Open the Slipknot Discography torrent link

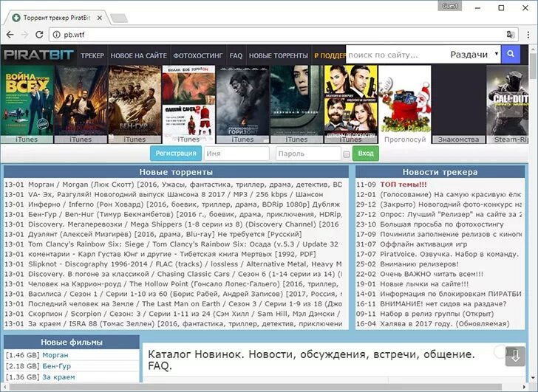[x=185, y=264]
